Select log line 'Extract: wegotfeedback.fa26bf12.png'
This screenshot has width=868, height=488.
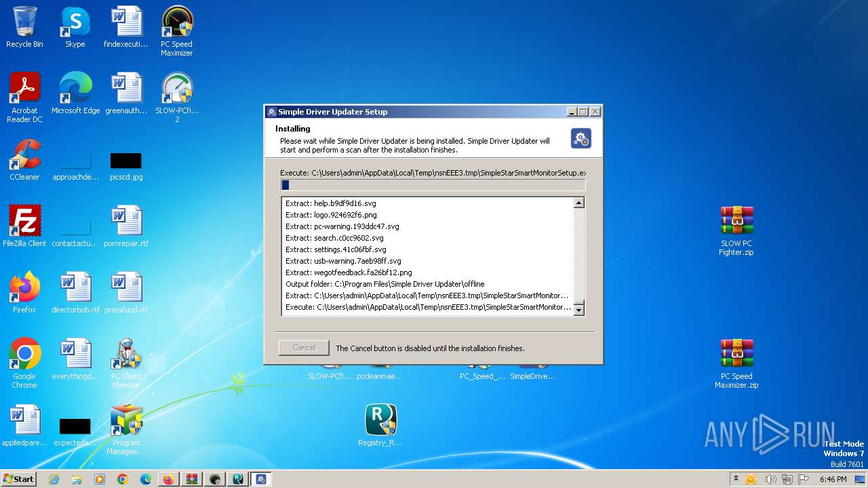[349, 272]
